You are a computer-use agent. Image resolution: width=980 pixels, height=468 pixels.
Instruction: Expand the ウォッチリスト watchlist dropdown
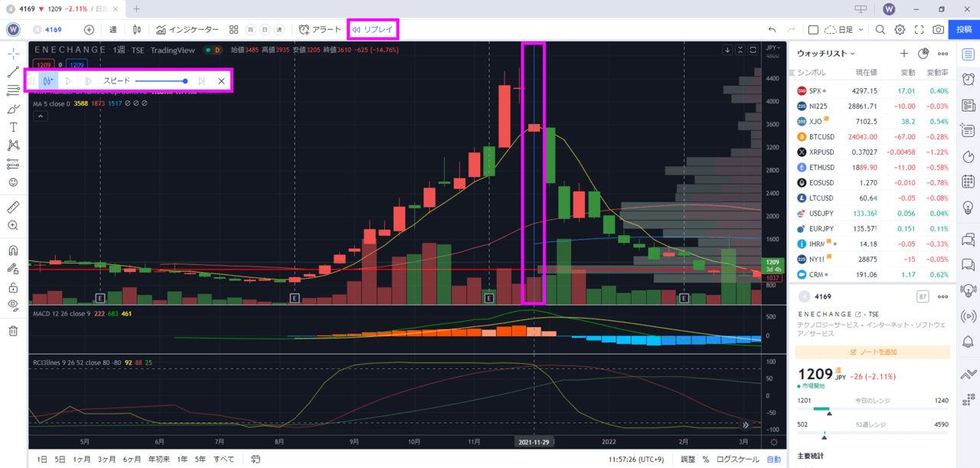click(826, 54)
